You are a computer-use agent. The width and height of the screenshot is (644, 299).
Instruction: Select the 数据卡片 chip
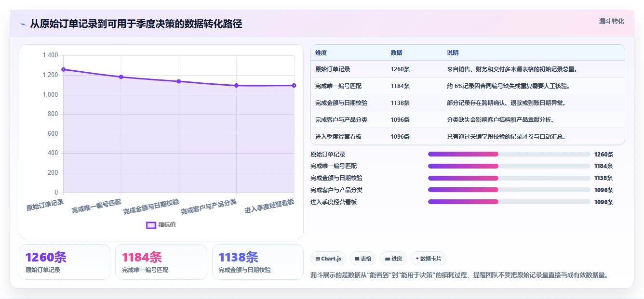tap(429, 259)
